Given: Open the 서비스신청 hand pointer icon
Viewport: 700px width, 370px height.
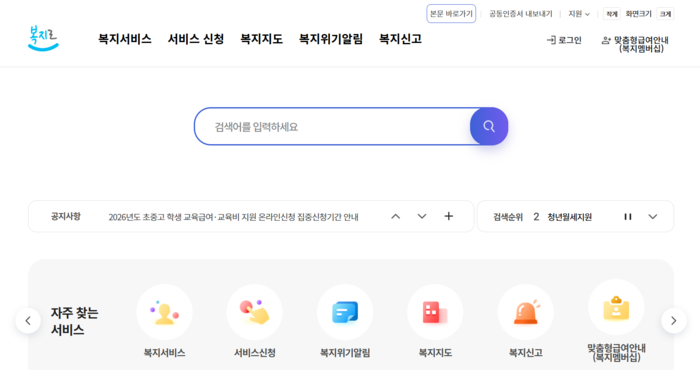Looking at the screenshot, I should [x=254, y=312].
